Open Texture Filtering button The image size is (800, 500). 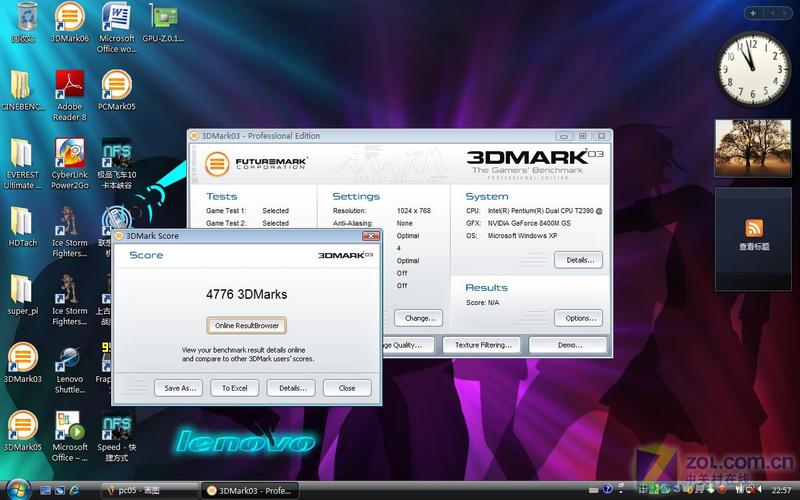click(x=483, y=345)
